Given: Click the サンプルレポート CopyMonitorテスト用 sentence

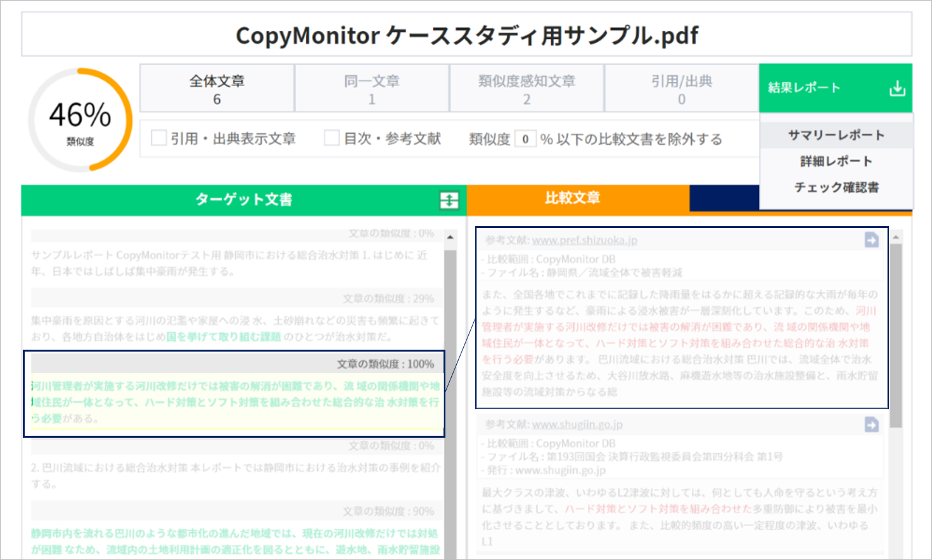Looking at the screenshot, I should click(x=229, y=263).
